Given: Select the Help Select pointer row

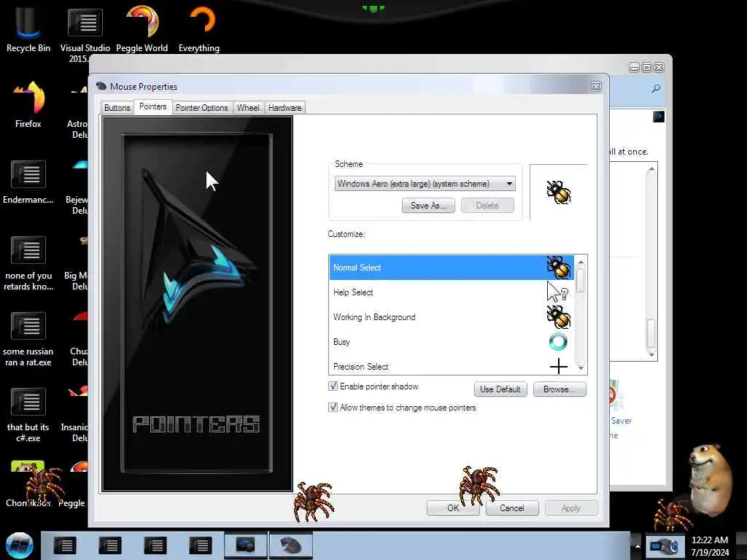Looking at the screenshot, I should [x=452, y=292].
